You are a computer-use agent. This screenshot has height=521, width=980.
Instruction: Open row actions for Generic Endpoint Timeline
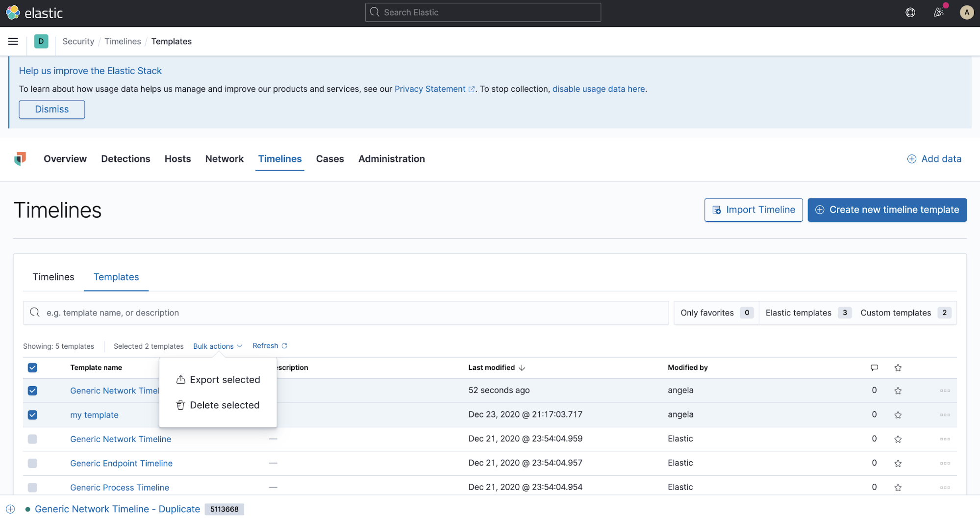click(945, 463)
